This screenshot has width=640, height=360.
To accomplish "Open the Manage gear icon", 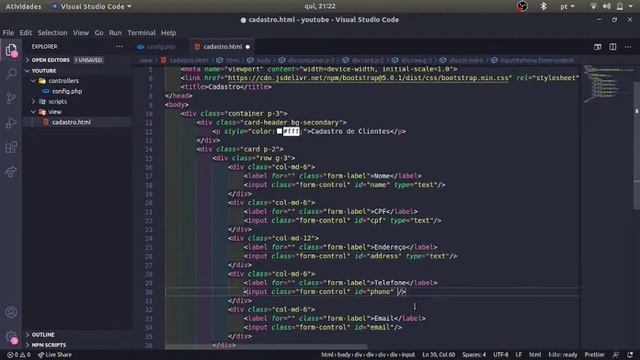I will point(11,337).
